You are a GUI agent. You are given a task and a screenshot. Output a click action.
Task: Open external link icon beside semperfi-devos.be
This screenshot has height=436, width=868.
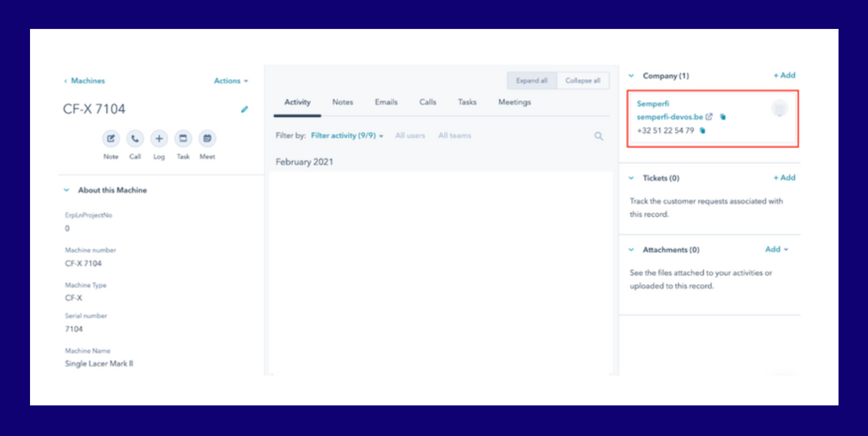click(x=709, y=116)
